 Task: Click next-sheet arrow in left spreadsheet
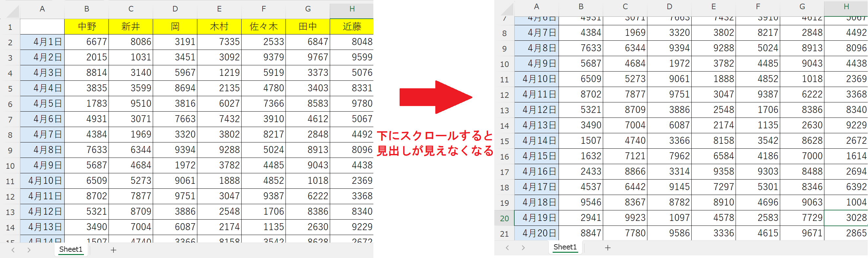click(x=29, y=250)
